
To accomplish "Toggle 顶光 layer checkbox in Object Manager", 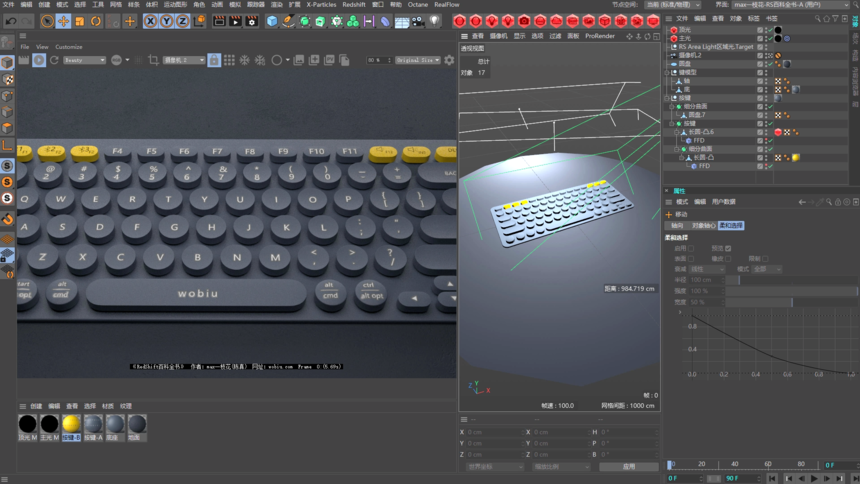I will (760, 30).
